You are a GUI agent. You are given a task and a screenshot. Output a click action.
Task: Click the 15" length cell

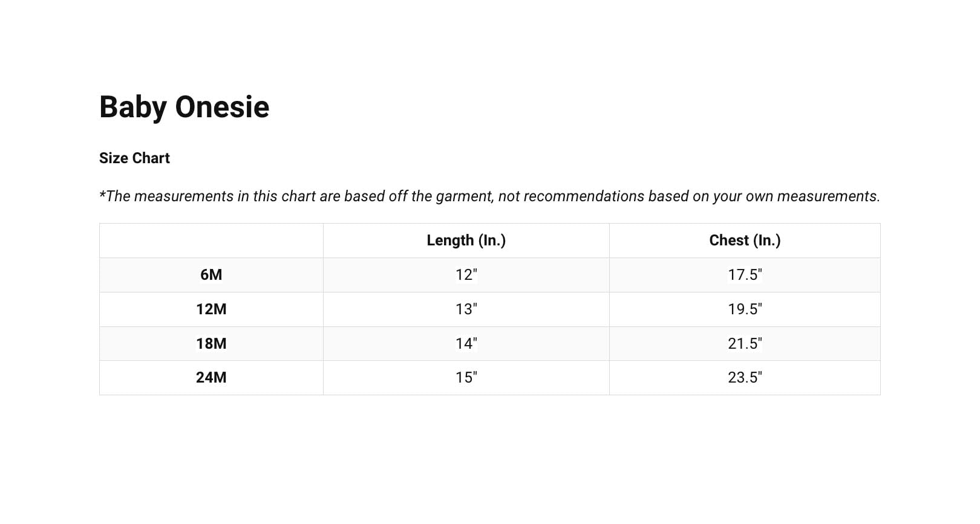pos(466,378)
